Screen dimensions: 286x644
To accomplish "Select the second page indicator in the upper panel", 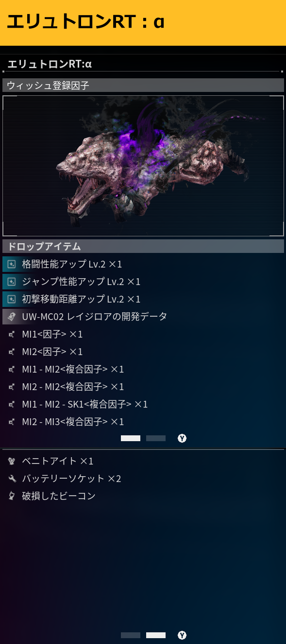I will tap(156, 438).
